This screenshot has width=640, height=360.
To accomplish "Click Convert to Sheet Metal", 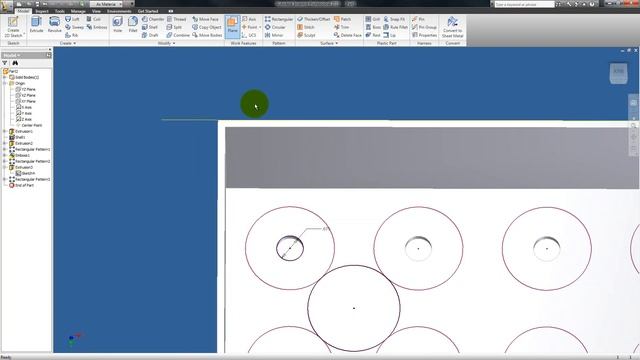I will [453, 27].
